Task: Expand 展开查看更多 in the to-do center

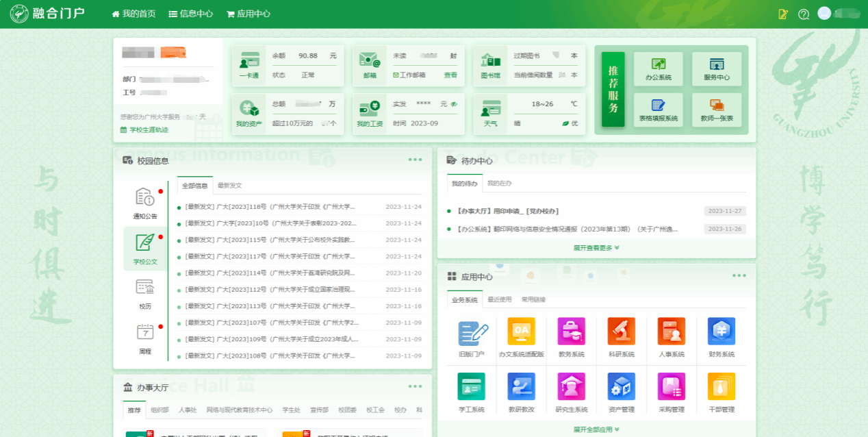Action: pos(596,247)
